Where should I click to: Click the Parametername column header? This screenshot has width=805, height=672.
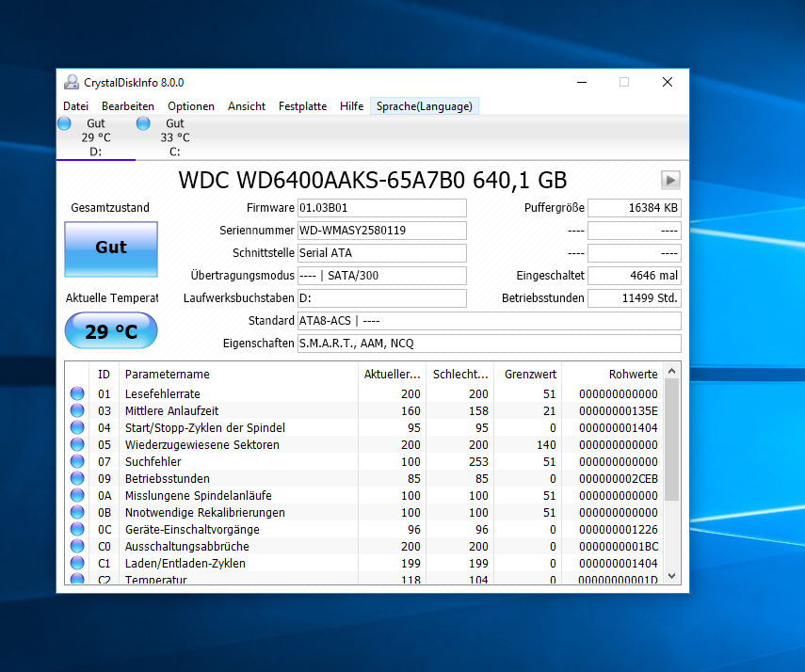point(239,375)
